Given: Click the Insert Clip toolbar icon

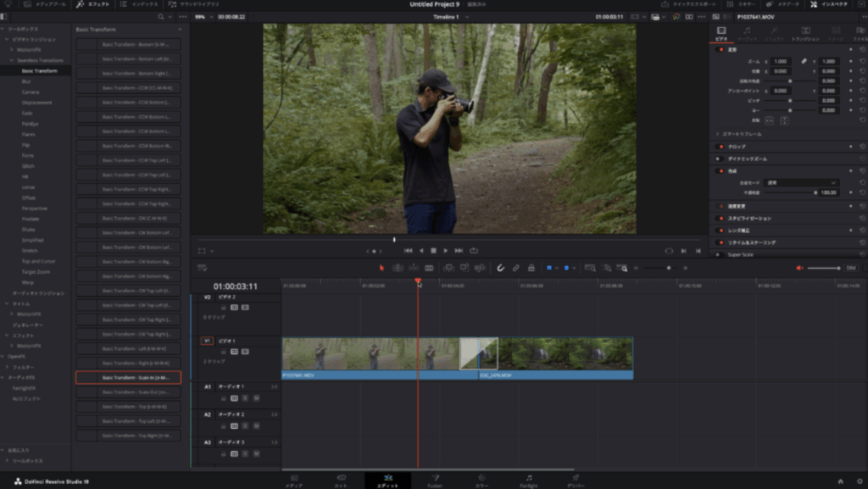Looking at the screenshot, I should [x=449, y=269].
